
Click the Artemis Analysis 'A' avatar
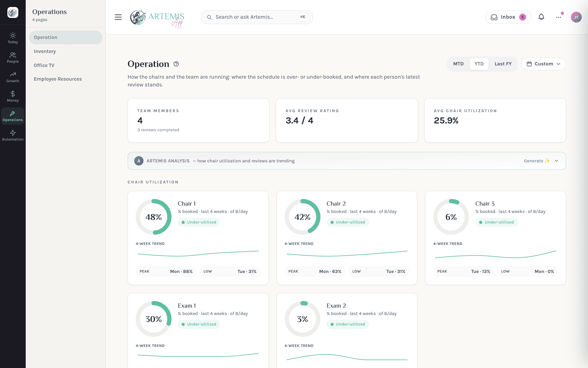click(x=139, y=161)
